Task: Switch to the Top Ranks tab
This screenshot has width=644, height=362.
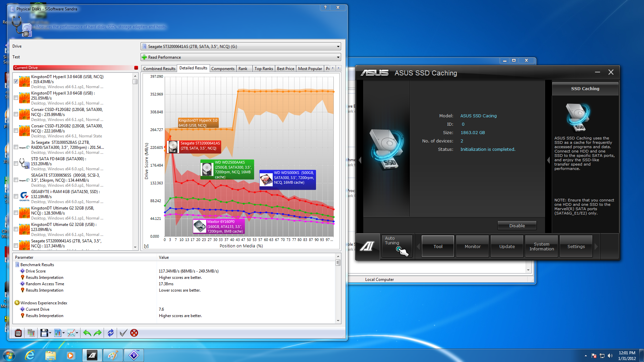Action: [x=264, y=69]
